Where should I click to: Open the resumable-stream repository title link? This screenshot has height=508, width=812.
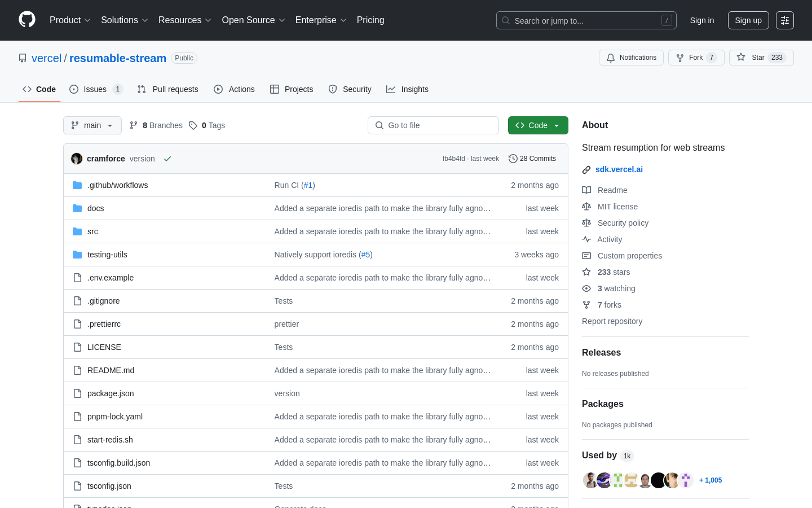point(118,58)
